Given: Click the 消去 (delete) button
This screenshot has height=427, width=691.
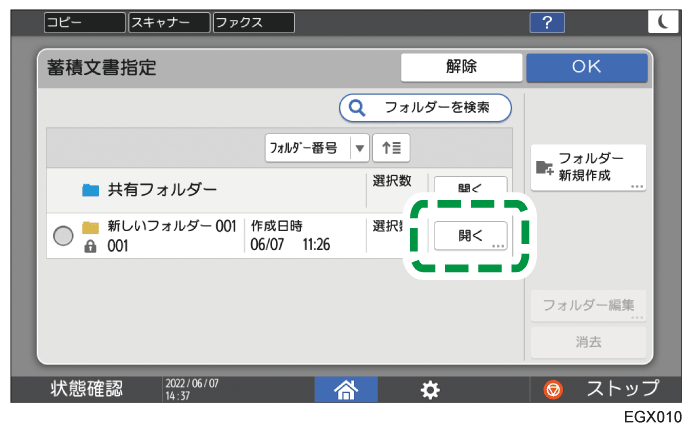Looking at the screenshot, I should (x=588, y=342).
